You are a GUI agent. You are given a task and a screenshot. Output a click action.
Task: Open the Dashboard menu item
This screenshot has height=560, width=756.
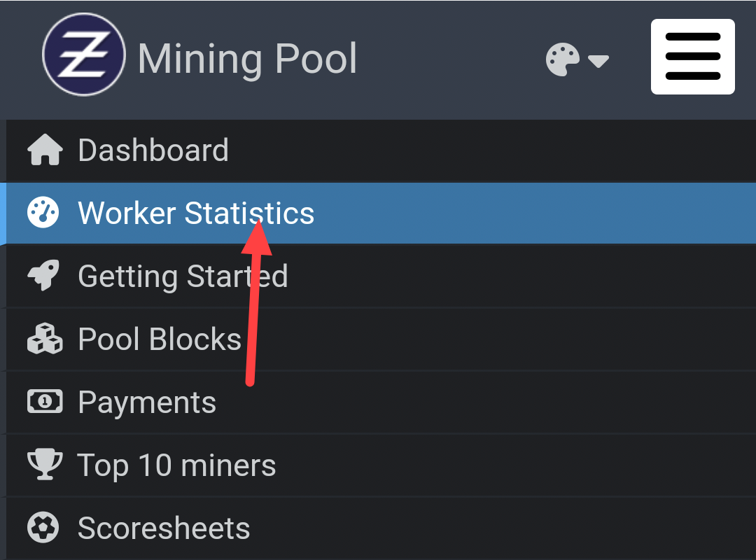tap(153, 150)
